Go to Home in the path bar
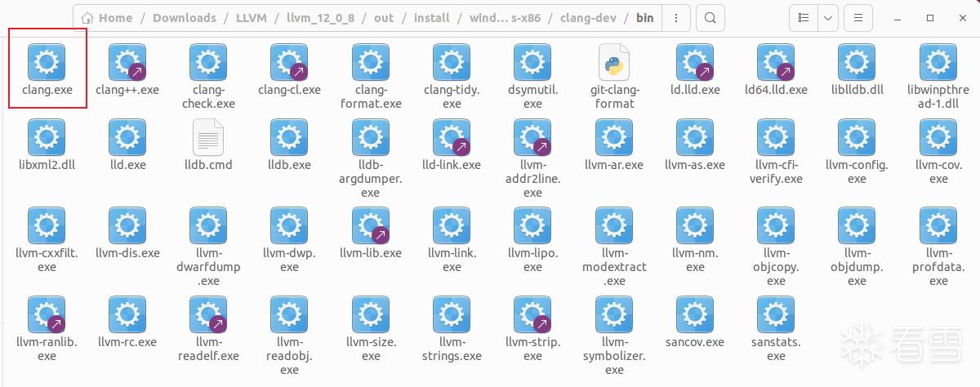Screen dimensions: 980x387 pos(107,17)
